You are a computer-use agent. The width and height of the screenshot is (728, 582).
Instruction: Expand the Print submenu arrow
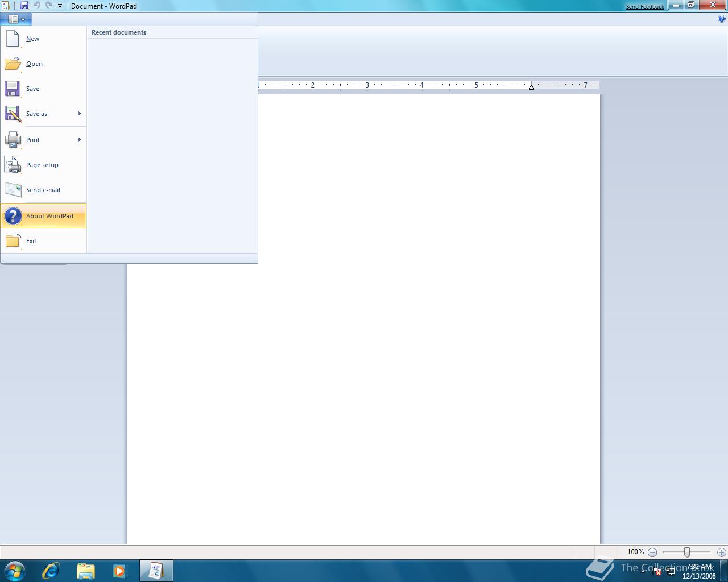click(80, 140)
